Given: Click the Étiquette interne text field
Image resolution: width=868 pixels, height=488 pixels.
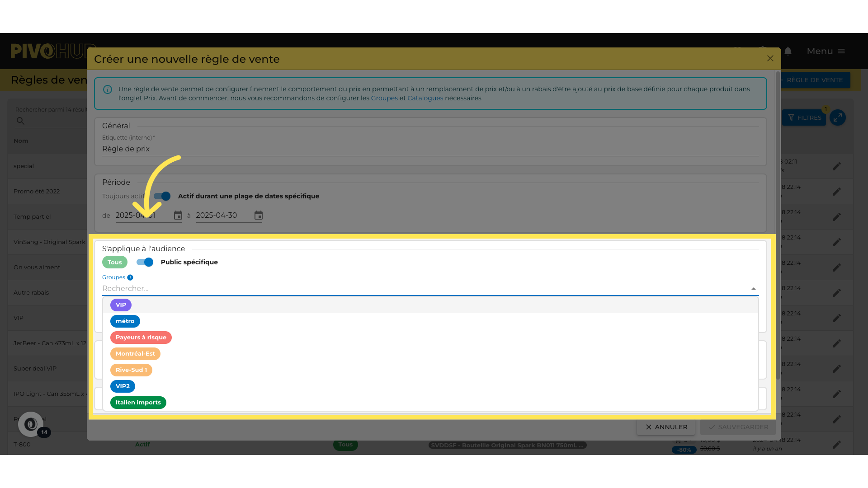Looking at the screenshot, I should [429, 149].
